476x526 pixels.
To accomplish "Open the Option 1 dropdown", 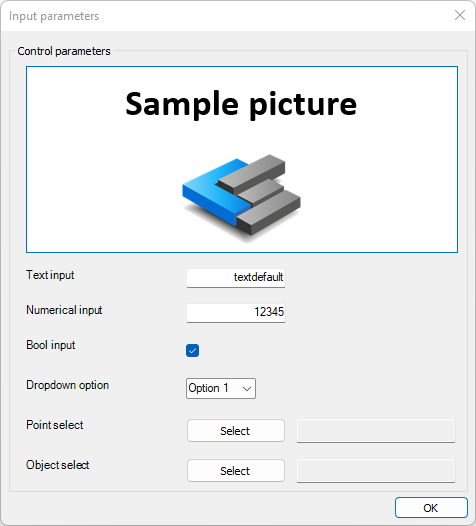I will [x=221, y=388].
